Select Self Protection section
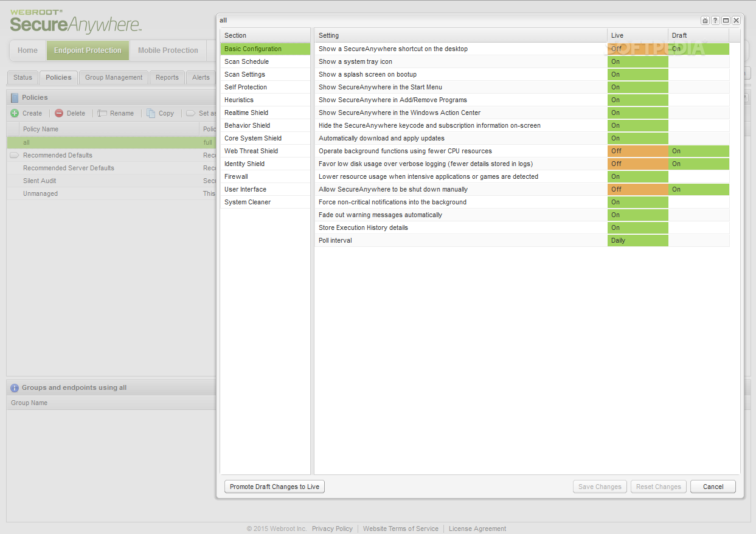Screen dimensions: 756x534 [265, 87]
